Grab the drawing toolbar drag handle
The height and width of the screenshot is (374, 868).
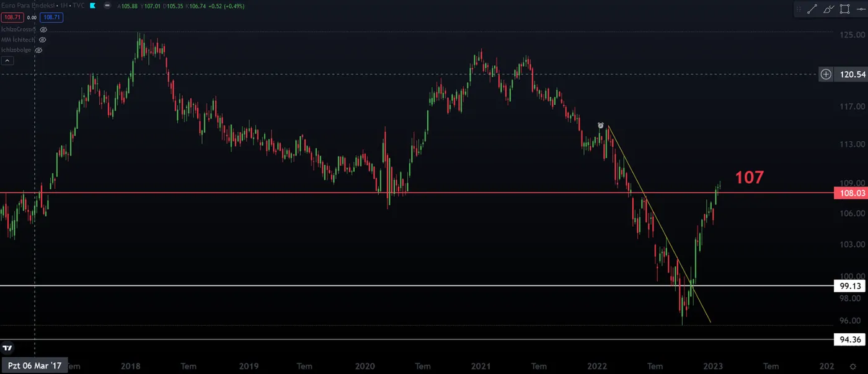[x=799, y=9]
